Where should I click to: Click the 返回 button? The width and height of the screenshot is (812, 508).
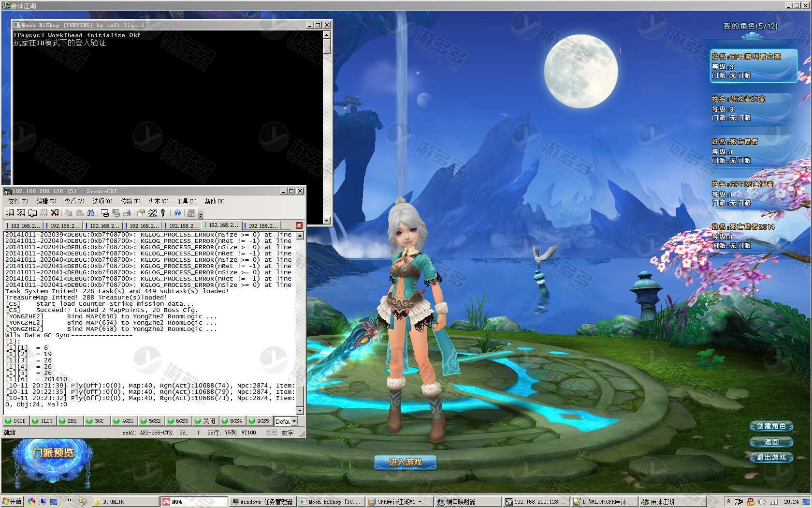tap(771, 442)
